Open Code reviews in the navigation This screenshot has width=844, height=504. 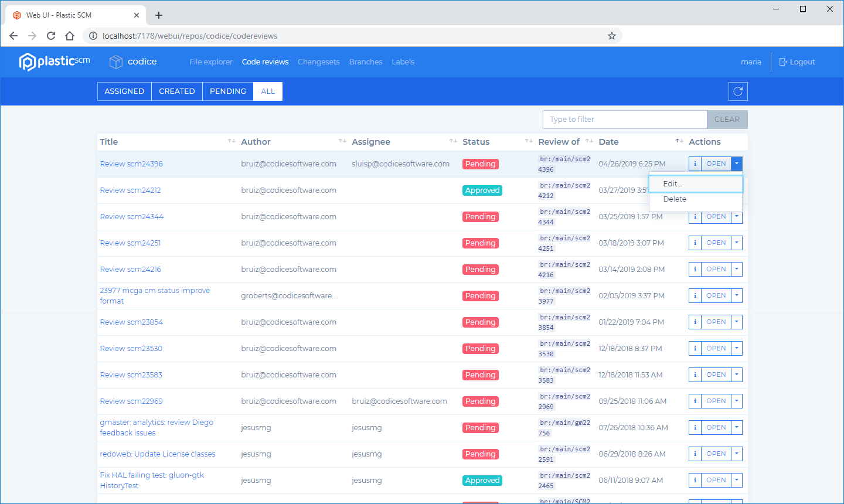point(266,62)
